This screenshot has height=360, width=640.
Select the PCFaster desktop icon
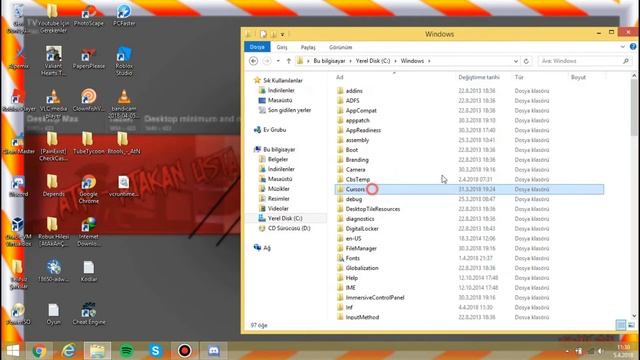coord(124,16)
